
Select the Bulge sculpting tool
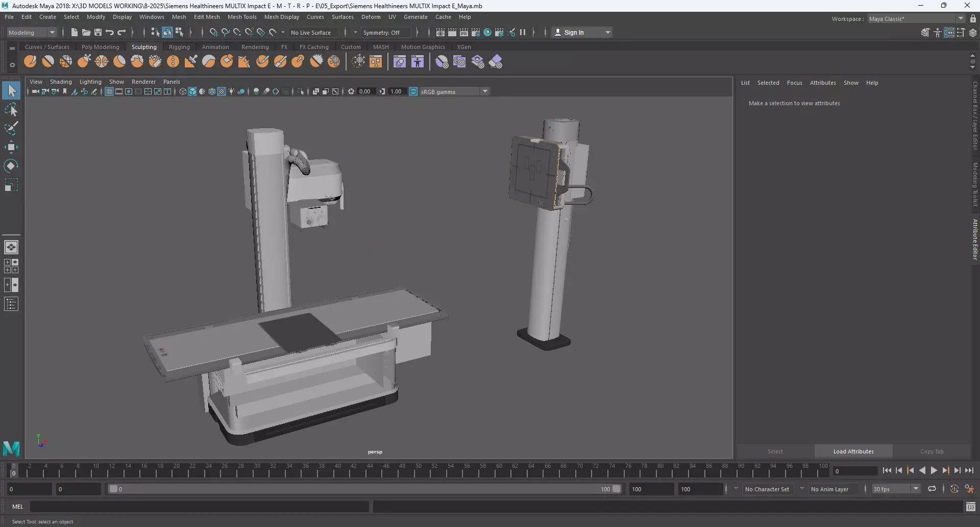pos(298,62)
